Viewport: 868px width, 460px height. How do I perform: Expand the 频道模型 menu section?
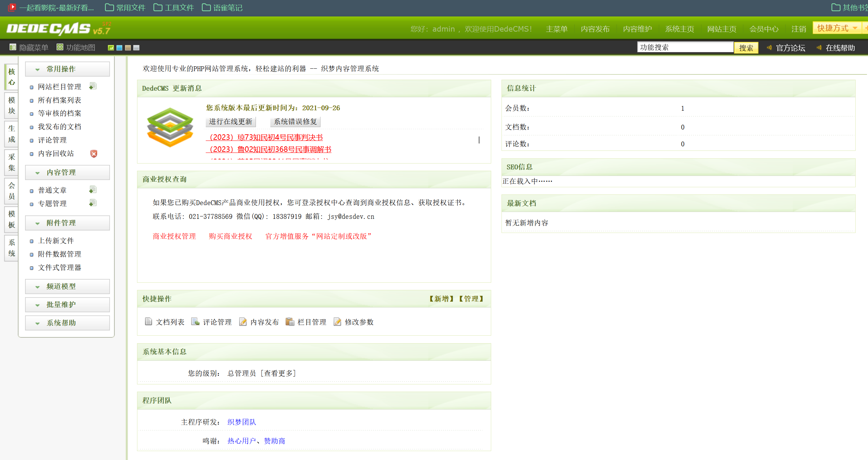point(67,287)
